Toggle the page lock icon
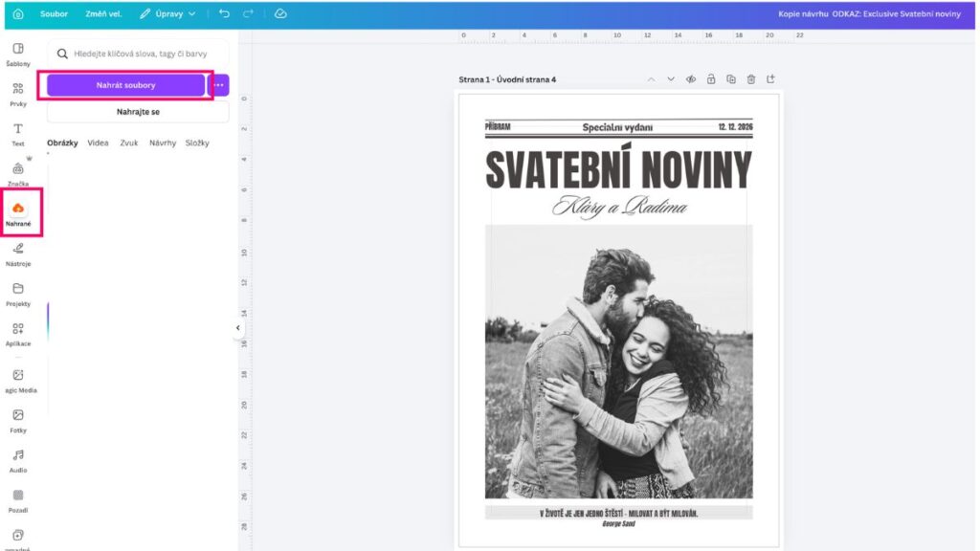This screenshot has height=551, width=980. pyautogui.click(x=711, y=79)
